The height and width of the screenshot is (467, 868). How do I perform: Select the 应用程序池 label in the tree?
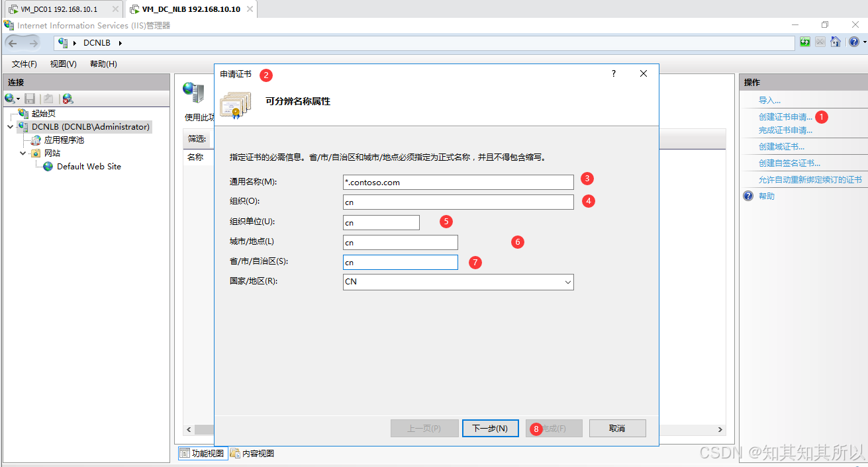64,140
